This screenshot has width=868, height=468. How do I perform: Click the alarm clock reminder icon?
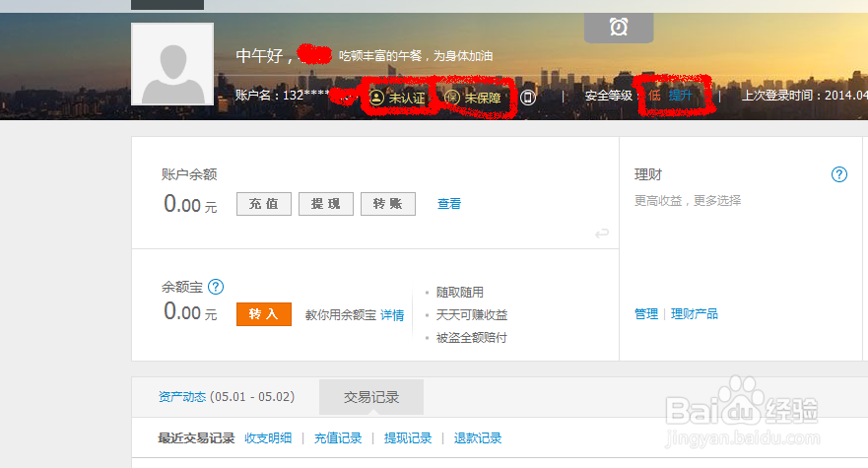(x=619, y=27)
